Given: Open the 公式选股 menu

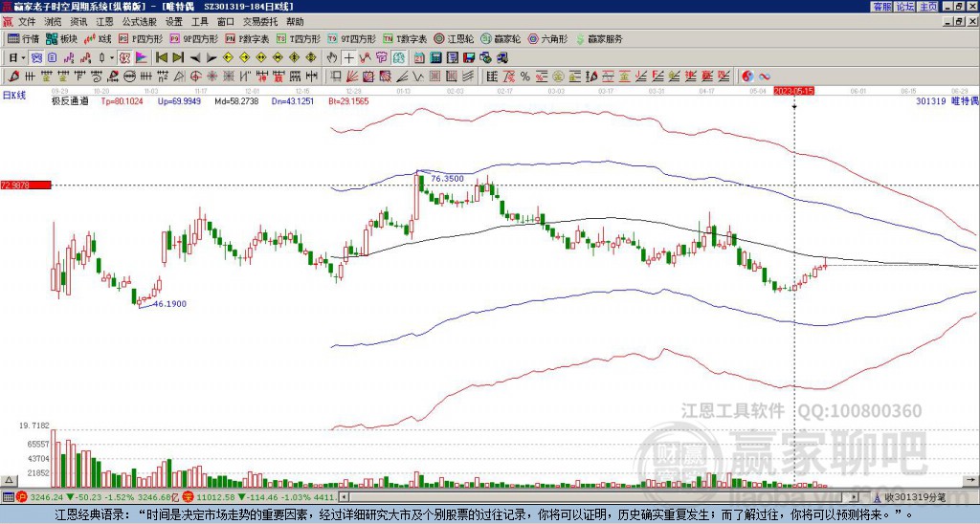Looking at the screenshot, I should (x=140, y=22).
